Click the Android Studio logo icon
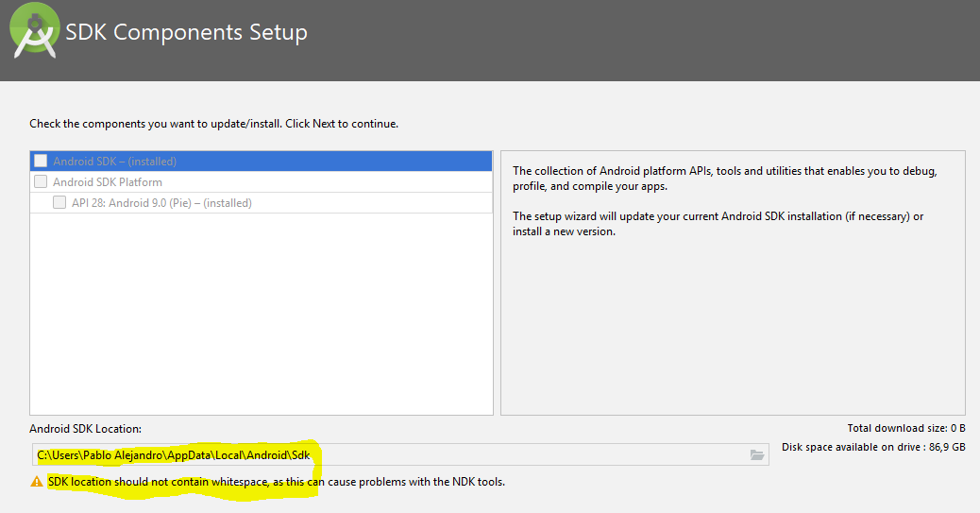The width and height of the screenshot is (980, 513). click(35, 30)
